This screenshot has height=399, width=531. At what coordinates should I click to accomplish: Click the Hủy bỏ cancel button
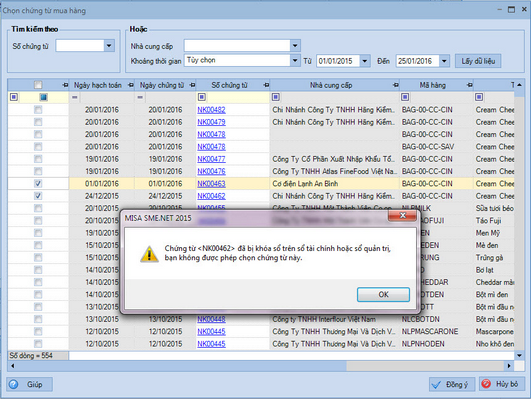[502, 384]
